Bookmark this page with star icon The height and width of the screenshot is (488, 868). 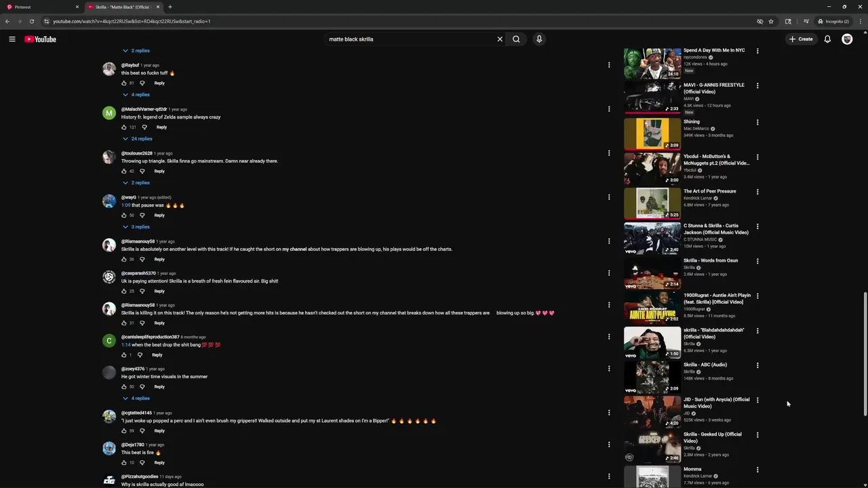[771, 21]
